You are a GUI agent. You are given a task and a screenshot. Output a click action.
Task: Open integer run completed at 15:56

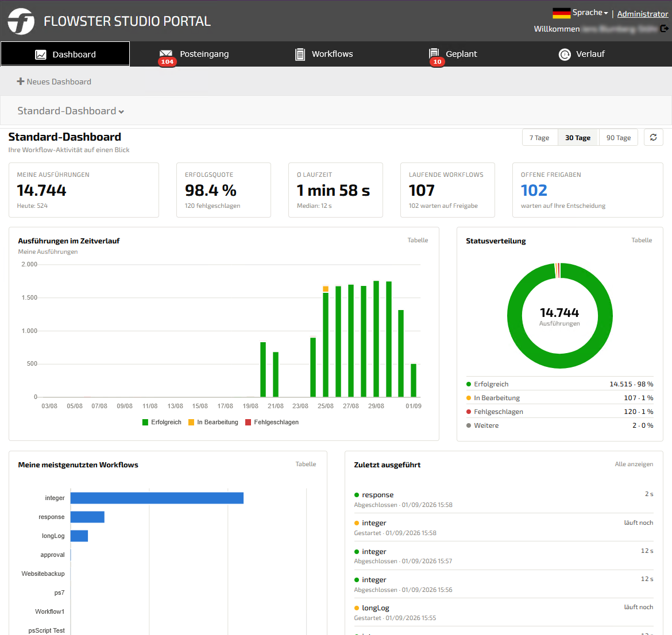[x=504, y=584]
